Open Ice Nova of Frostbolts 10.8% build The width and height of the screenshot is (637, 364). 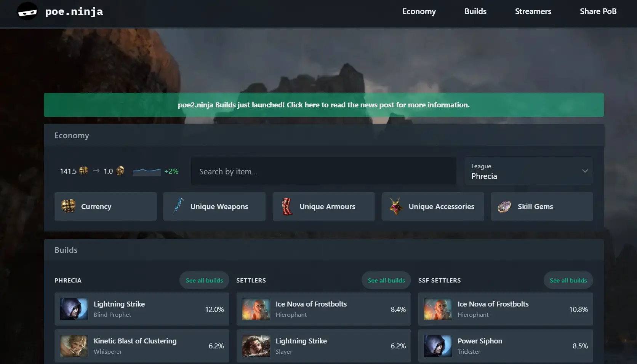pos(506,309)
